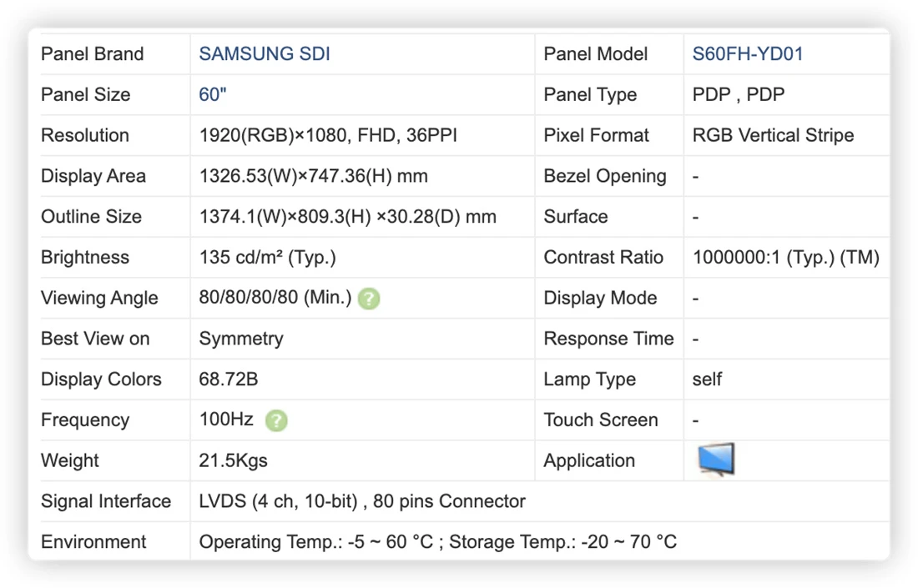Click the Signal Interface LVDS description
918x588 pixels.
click(362, 501)
